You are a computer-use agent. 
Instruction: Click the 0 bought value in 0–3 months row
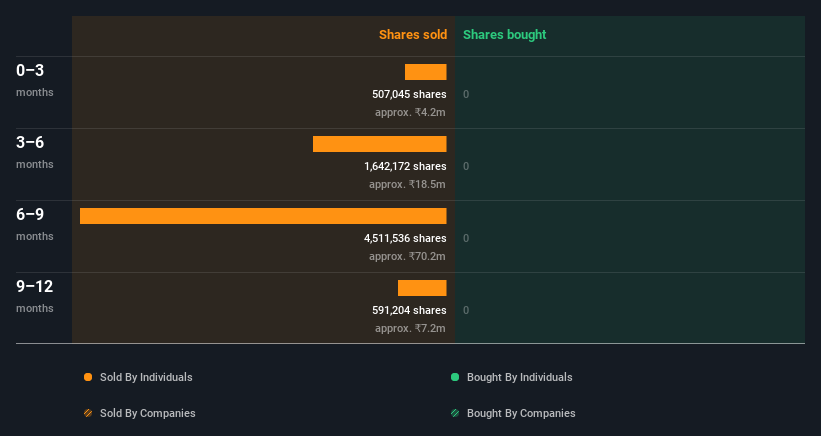[x=466, y=94]
